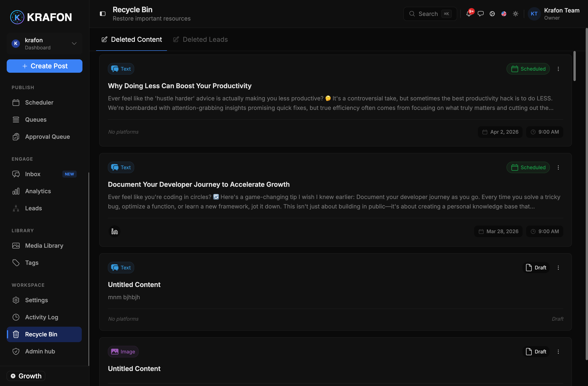Open workspace Settings in sidebar
This screenshot has height=386, width=588.
point(44,300)
